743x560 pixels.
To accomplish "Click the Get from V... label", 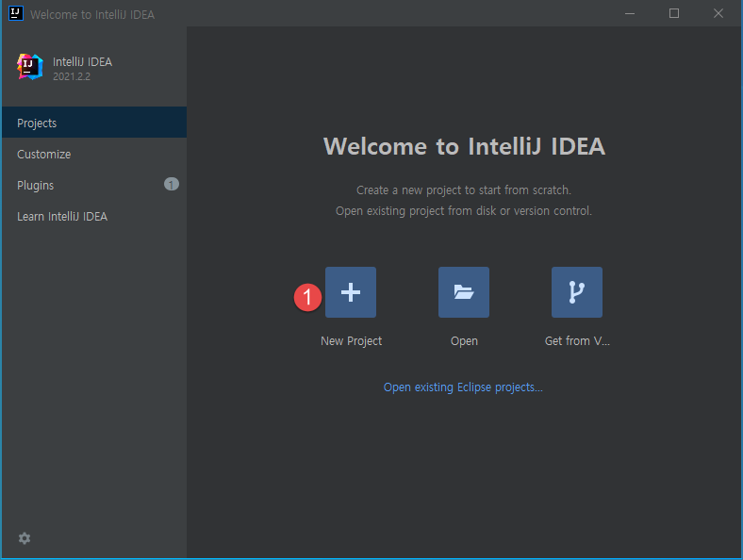I will (577, 341).
